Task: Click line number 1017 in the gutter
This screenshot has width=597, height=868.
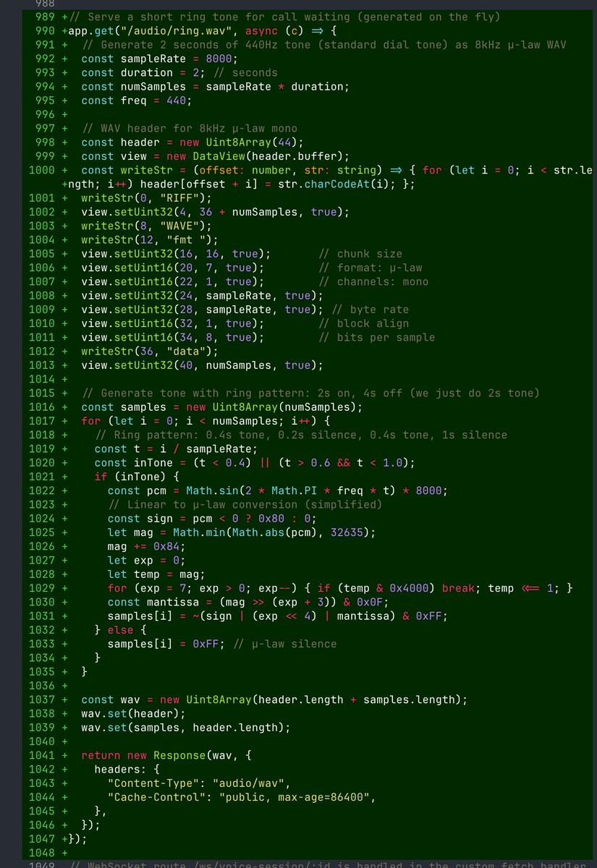Action: [41, 421]
